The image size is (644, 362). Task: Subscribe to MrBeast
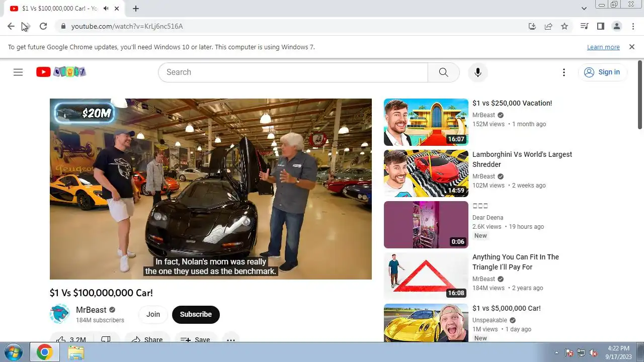pos(196,314)
